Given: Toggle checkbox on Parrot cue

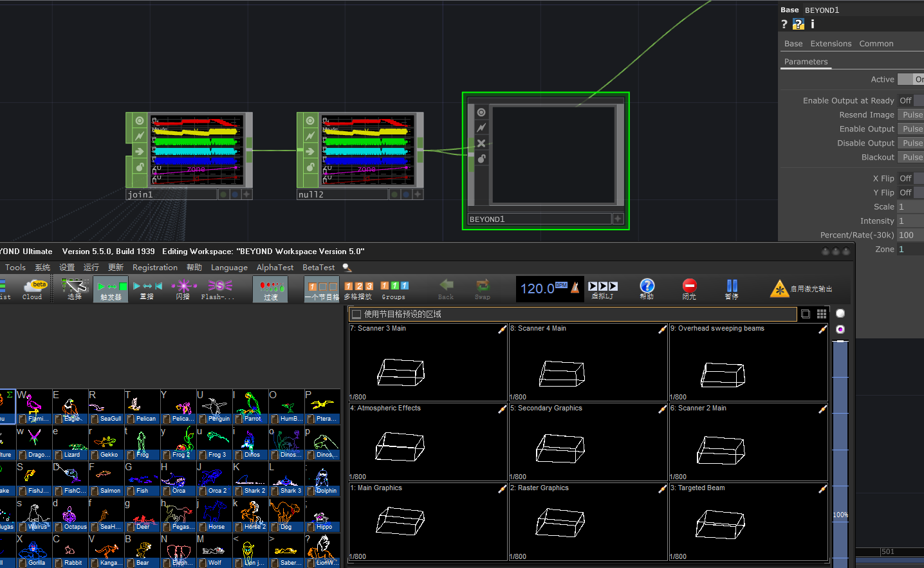Looking at the screenshot, I should pos(239,419).
